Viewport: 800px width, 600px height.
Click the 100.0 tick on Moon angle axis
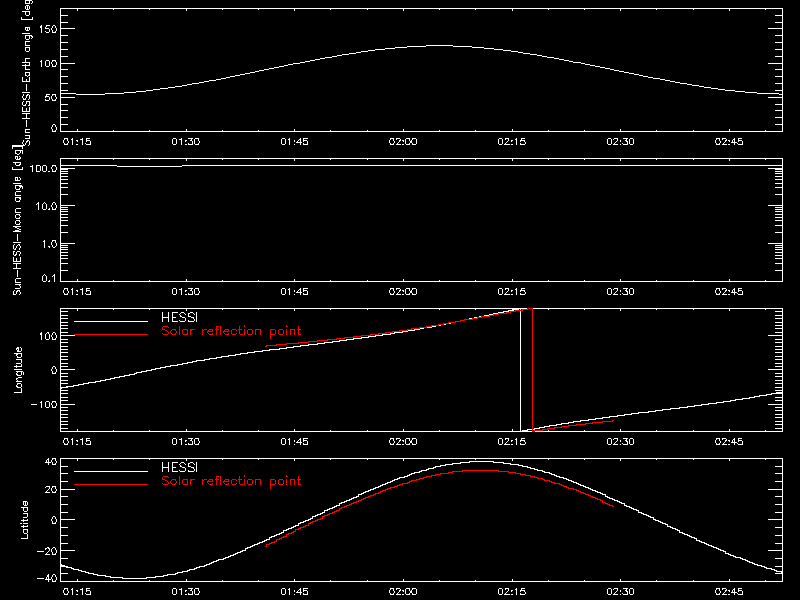pyautogui.click(x=43, y=168)
